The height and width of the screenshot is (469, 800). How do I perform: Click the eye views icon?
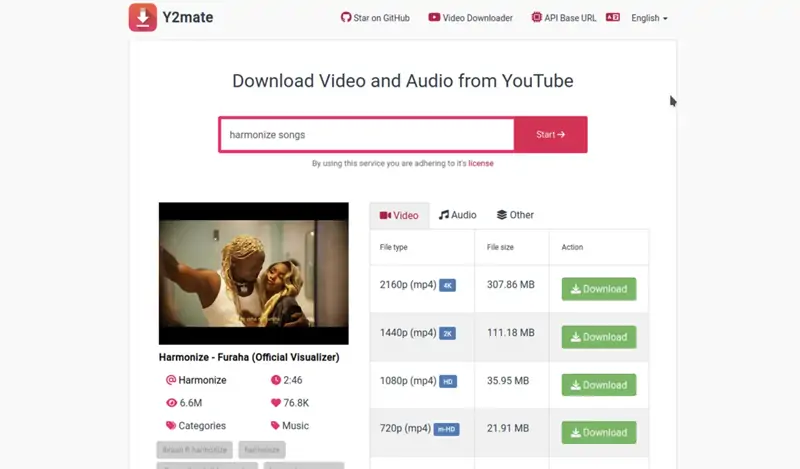171,403
